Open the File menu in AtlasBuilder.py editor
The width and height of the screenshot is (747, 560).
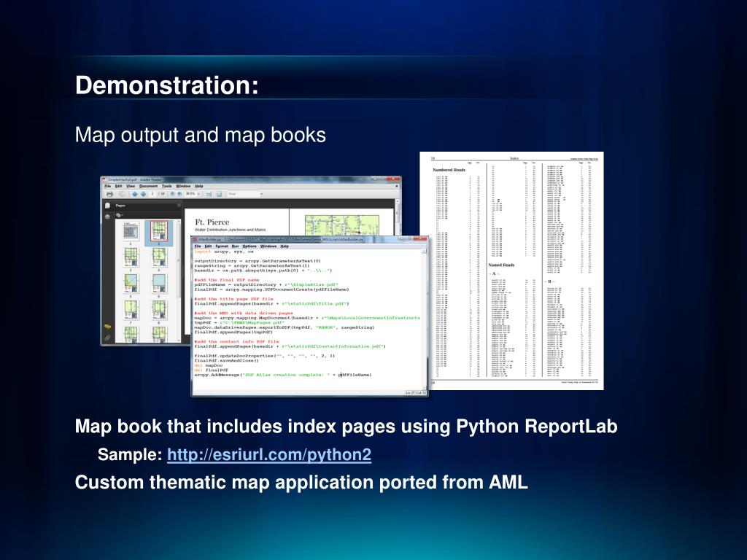(x=197, y=246)
